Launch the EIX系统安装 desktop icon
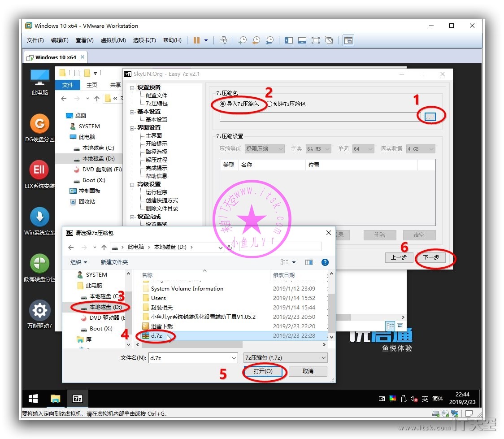Screen dimensions: 504x439 tap(40, 174)
